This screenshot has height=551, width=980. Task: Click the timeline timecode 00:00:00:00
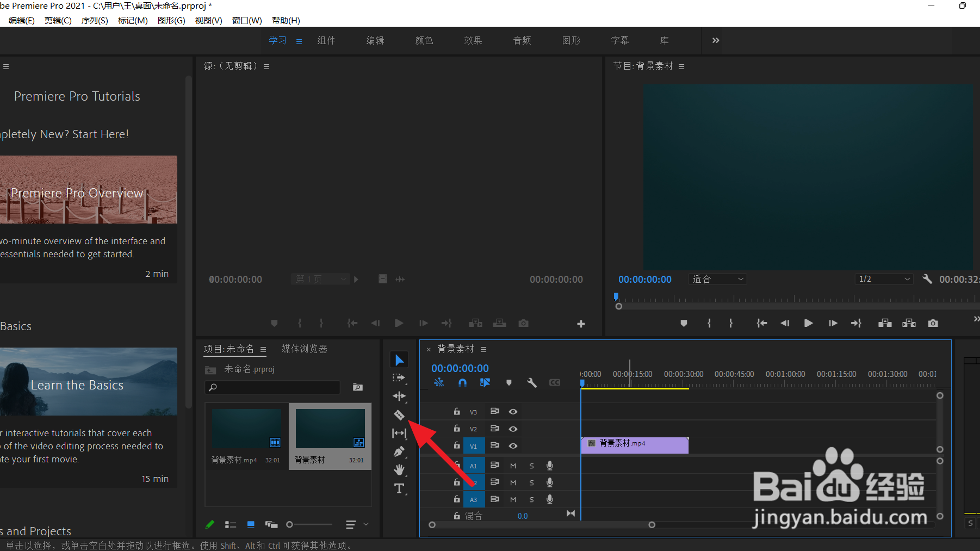(460, 368)
